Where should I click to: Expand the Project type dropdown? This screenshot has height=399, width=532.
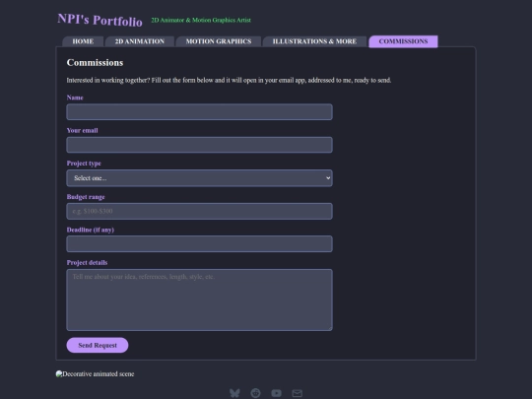point(199,178)
